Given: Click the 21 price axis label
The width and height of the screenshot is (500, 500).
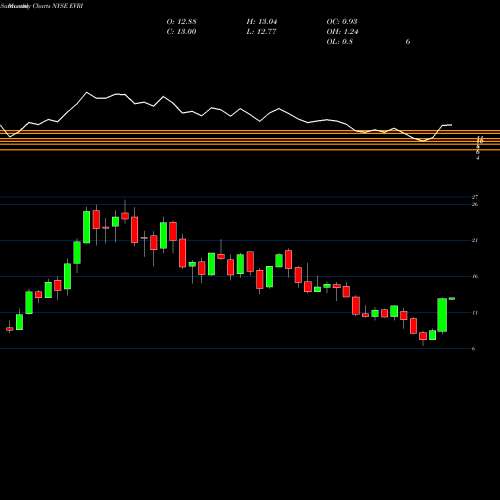Looking at the screenshot, I should click(475, 240).
